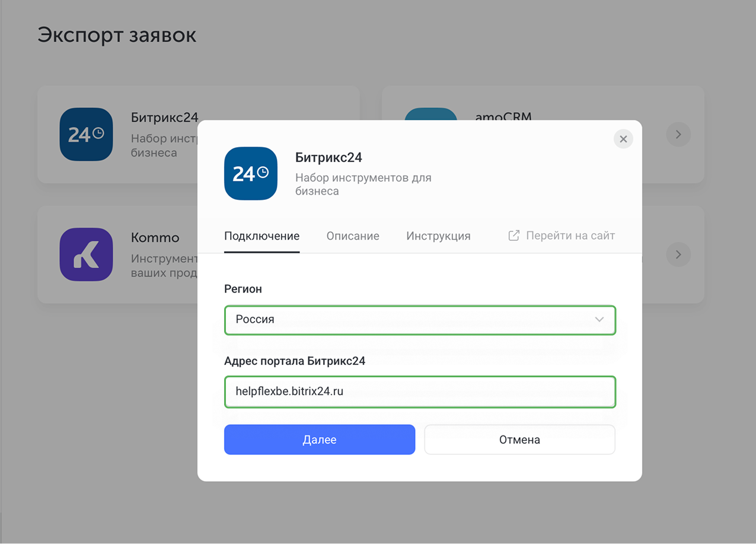Click the right arrow icon on the Kommo card
The height and width of the screenshot is (544, 756).
tap(678, 254)
